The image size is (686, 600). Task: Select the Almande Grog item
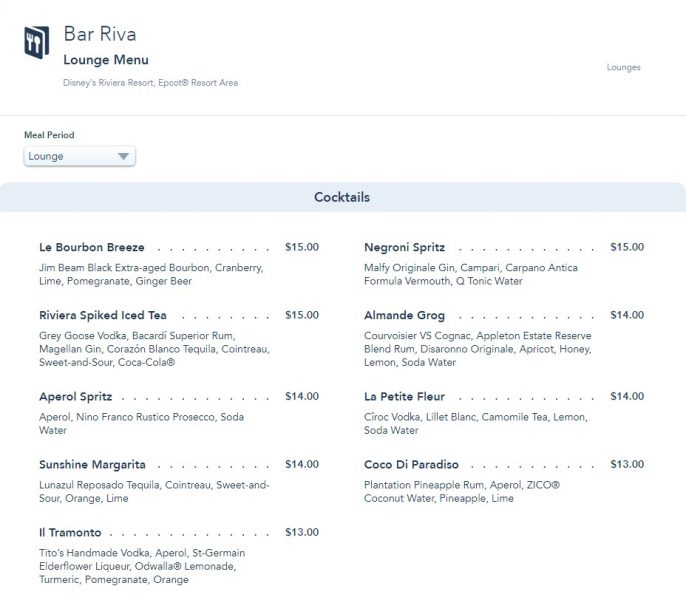404,315
